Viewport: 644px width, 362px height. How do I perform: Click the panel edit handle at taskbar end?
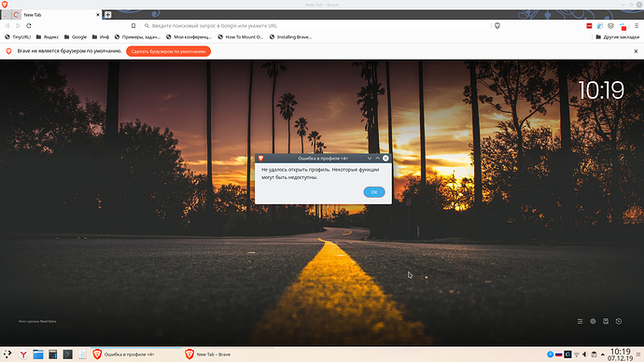(x=638, y=355)
